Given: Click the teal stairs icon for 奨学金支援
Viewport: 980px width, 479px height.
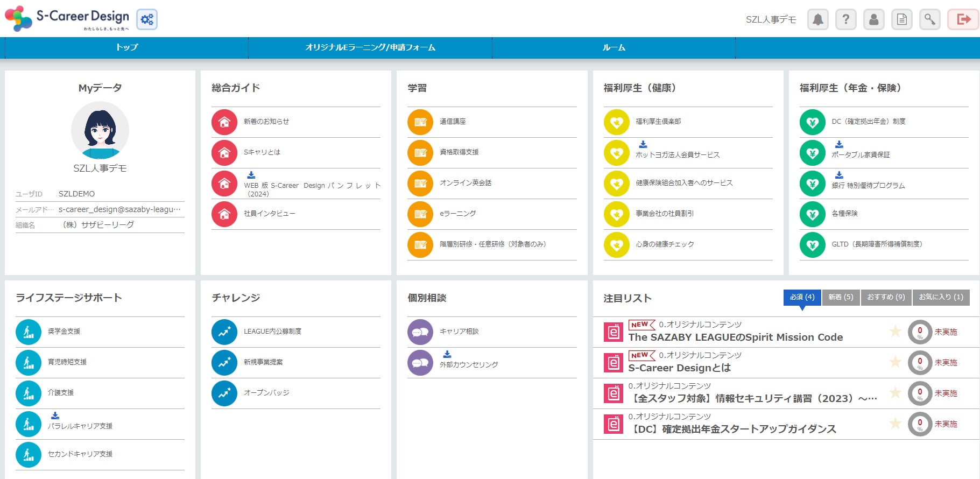Looking at the screenshot, I should 29,332.
